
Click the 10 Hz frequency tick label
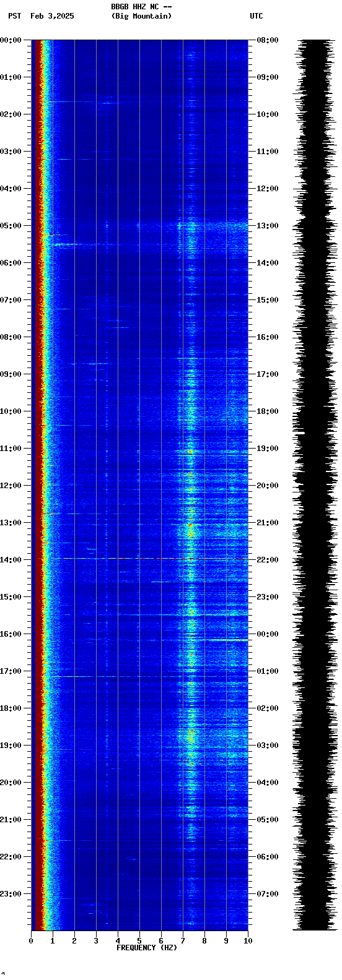pyautogui.click(x=248, y=941)
